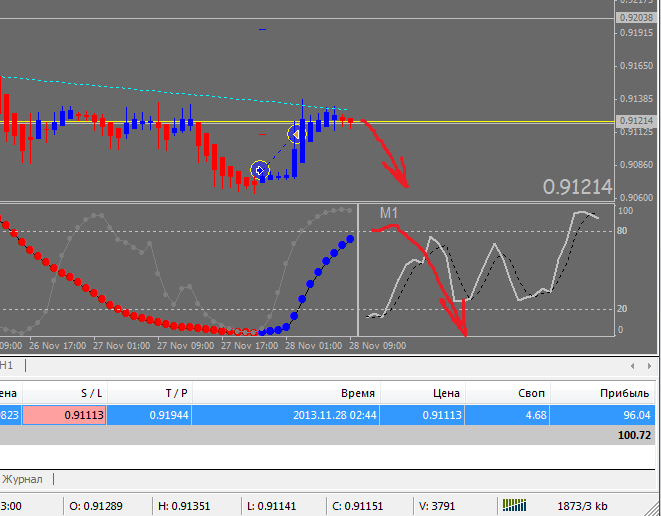661x516 pixels.
Task: Click the 0.92038 level label on price scale
Action: 637,18
